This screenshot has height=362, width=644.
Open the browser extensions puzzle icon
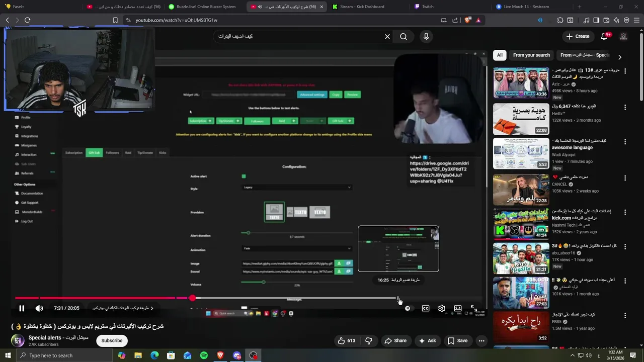click(x=560, y=20)
